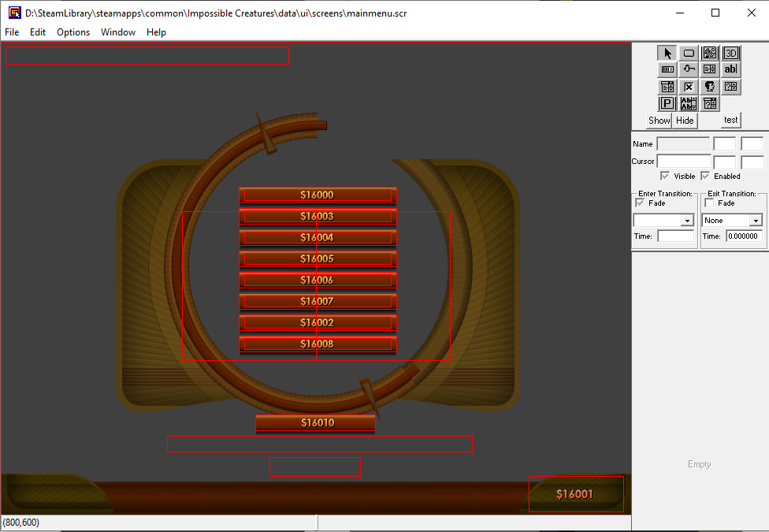Select the question-mark spinner tool

[730, 87]
